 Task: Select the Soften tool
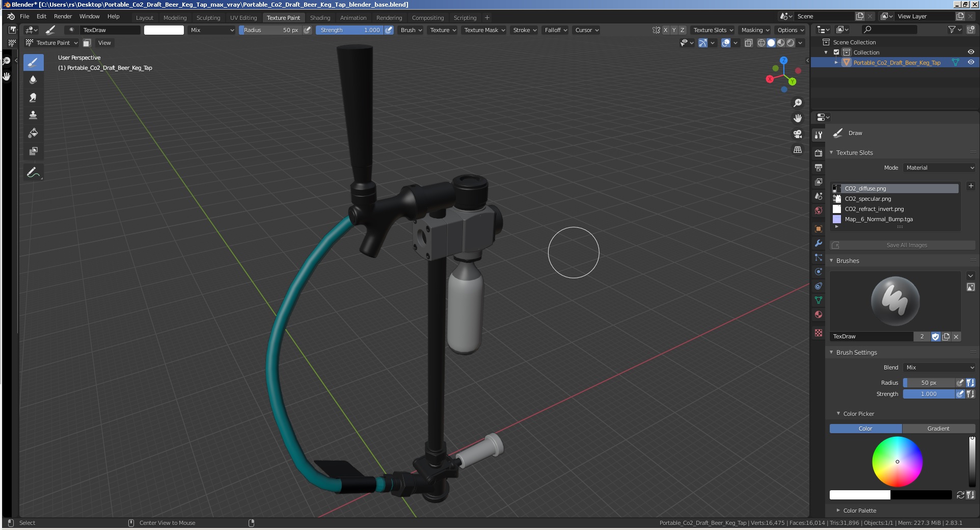point(33,80)
